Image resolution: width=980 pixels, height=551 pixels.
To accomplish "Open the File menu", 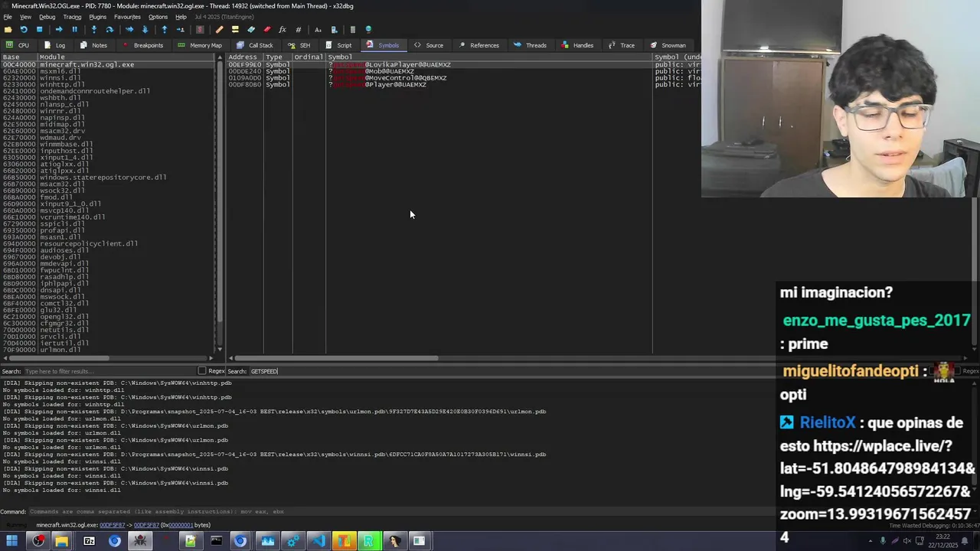I will (8, 17).
